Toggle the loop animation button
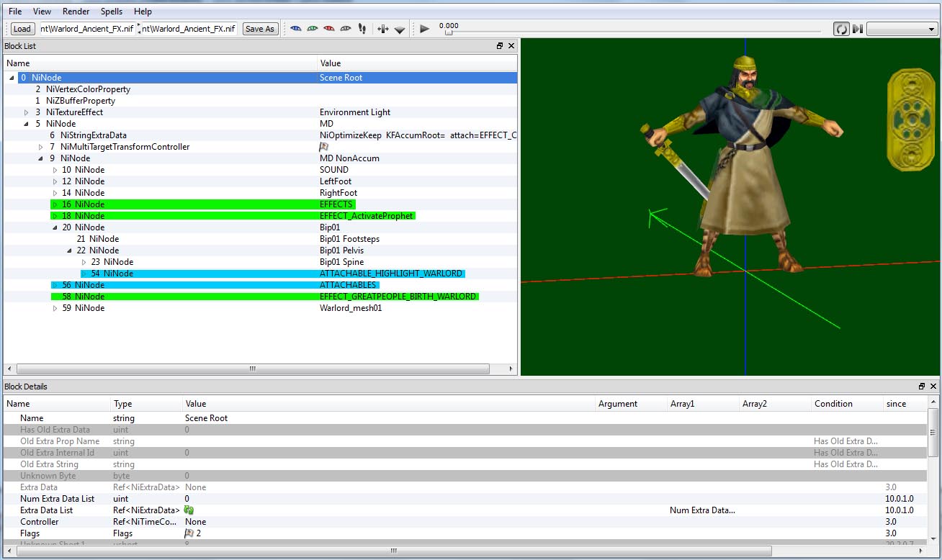942x560 pixels. click(841, 29)
